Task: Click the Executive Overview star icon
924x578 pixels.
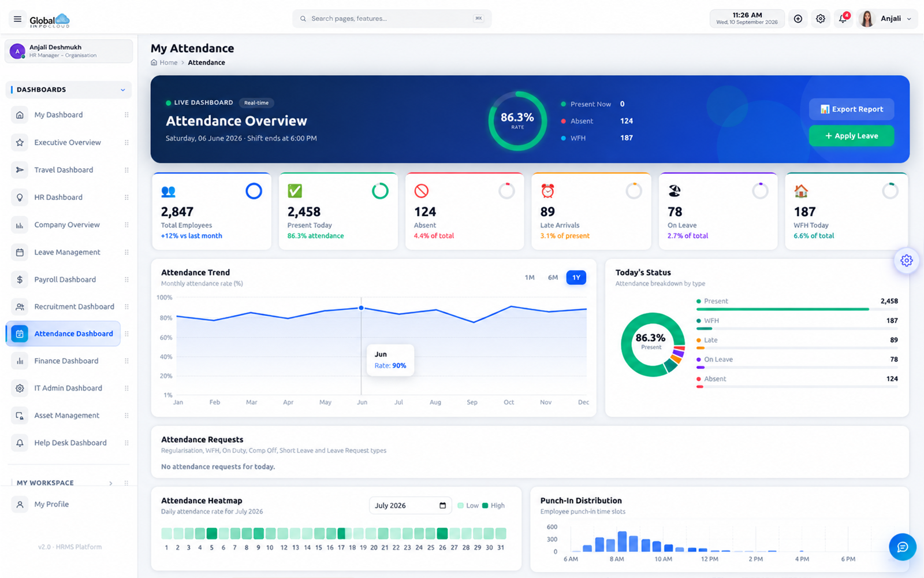Action: [20, 142]
